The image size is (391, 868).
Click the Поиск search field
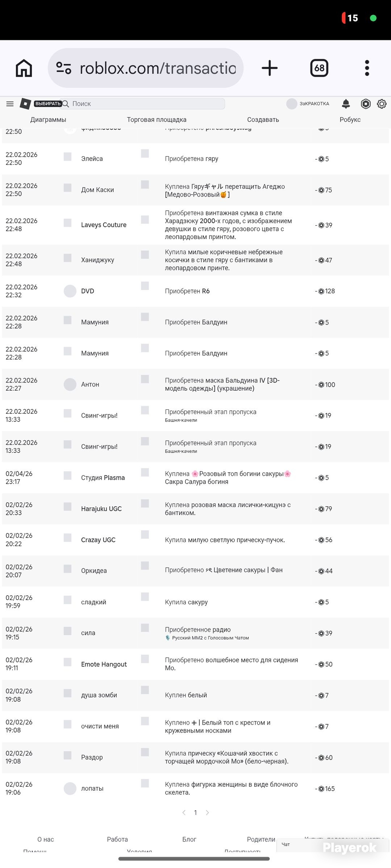tap(143, 104)
